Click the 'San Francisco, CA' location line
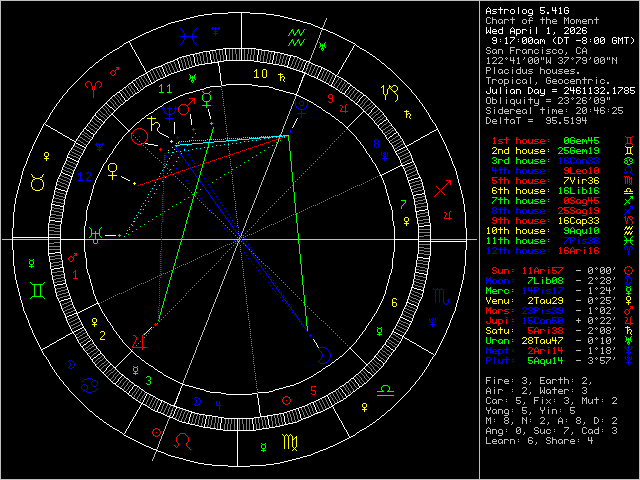640x480 pixels. 537,51
